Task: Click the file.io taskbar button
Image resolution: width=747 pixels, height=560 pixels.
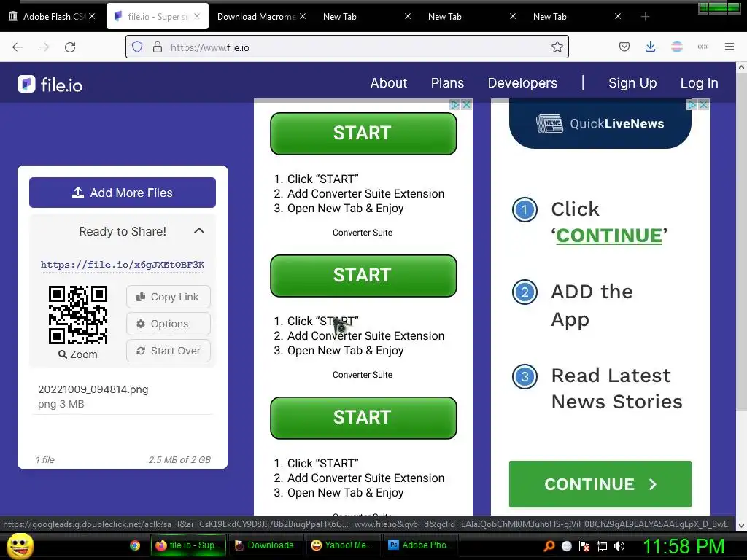Action: 188,545
